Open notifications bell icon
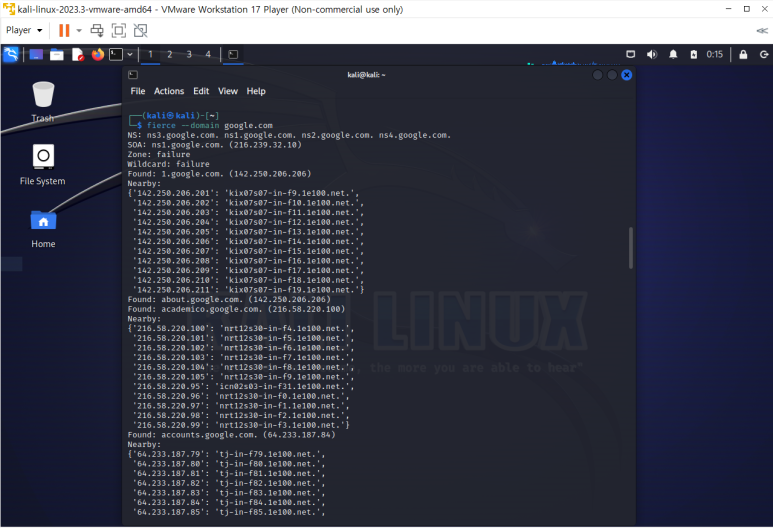Image resolution: width=773 pixels, height=528 pixels. click(x=673, y=54)
